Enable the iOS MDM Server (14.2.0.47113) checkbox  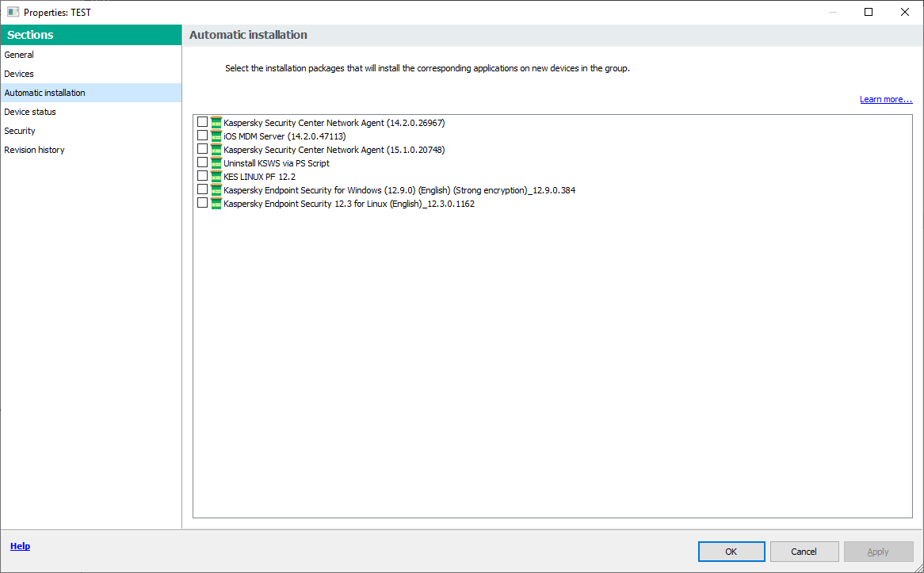pos(202,135)
